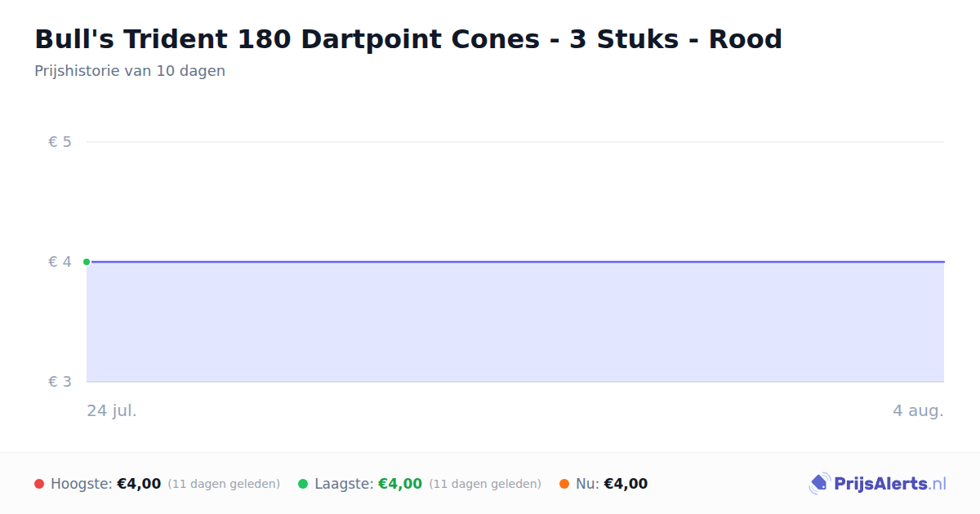Click the product title Bull's Trident 180

pyautogui.click(x=408, y=39)
